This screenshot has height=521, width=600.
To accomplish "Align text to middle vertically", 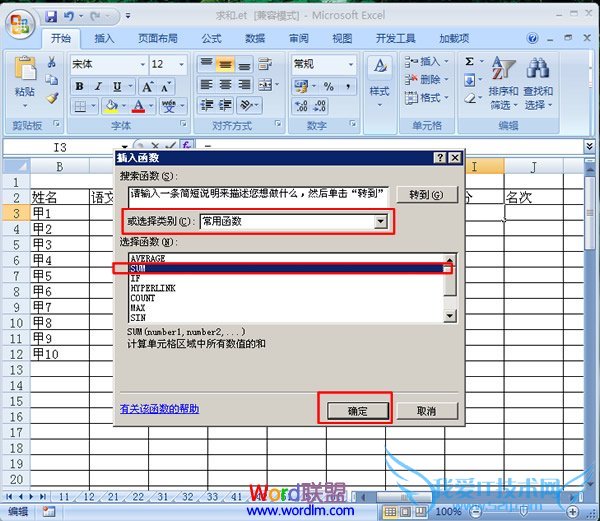I will pyautogui.click(x=225, y=64).
